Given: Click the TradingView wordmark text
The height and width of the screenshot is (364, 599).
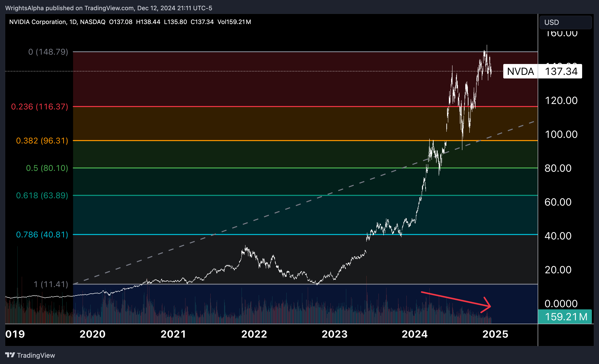Looking at the screenshot, I should coord(36,355).
